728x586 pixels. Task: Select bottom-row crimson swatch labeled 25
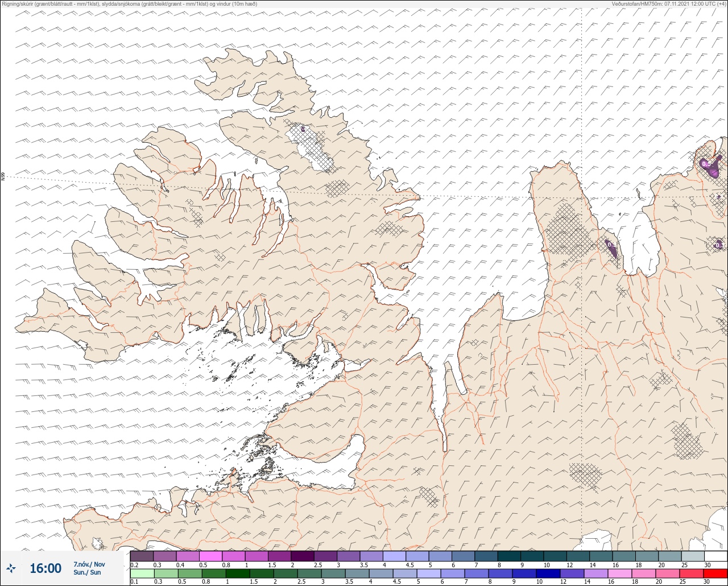coord(692,573)
